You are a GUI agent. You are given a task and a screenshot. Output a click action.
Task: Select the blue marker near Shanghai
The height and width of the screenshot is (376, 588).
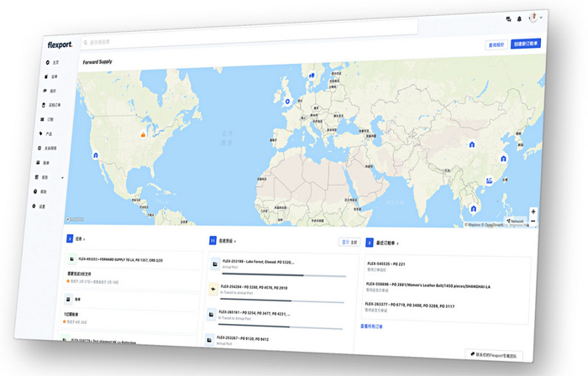[x=503, y=159]
